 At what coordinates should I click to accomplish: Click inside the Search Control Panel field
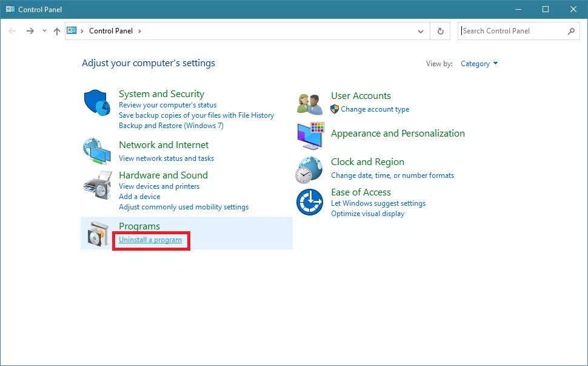[512, 31]
